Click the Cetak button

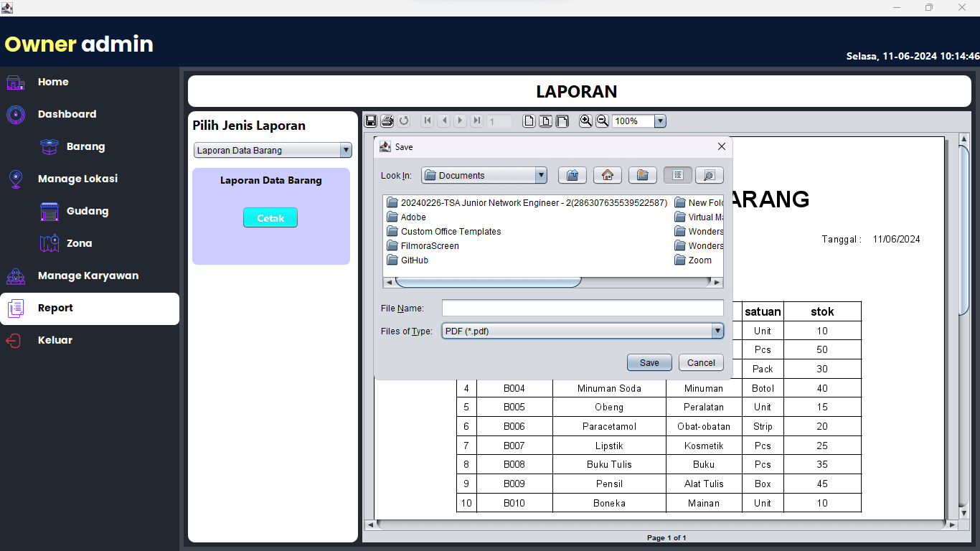click(270, 218)
